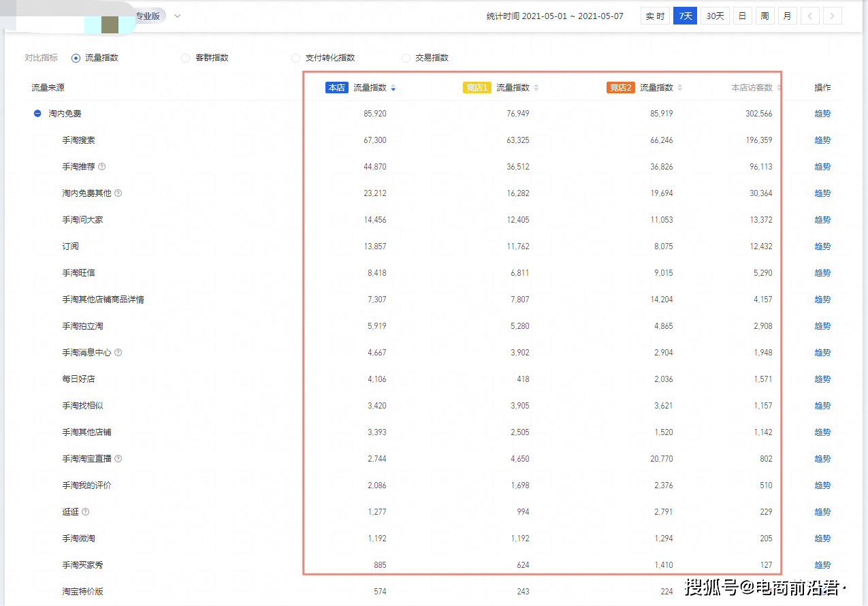Screen dimensions: 868x606
Task: Collapse the 淘内免费 traffic source group
Action: tap(37, 113)
